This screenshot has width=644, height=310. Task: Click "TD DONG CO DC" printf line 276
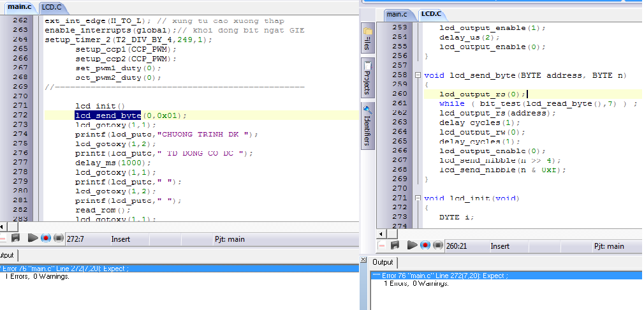coord(164,153)
